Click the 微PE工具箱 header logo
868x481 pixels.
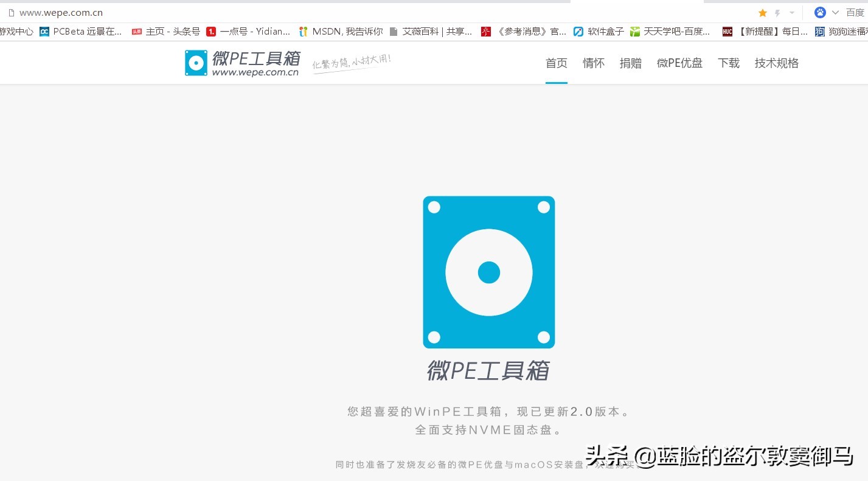click(x=243, y=63)
